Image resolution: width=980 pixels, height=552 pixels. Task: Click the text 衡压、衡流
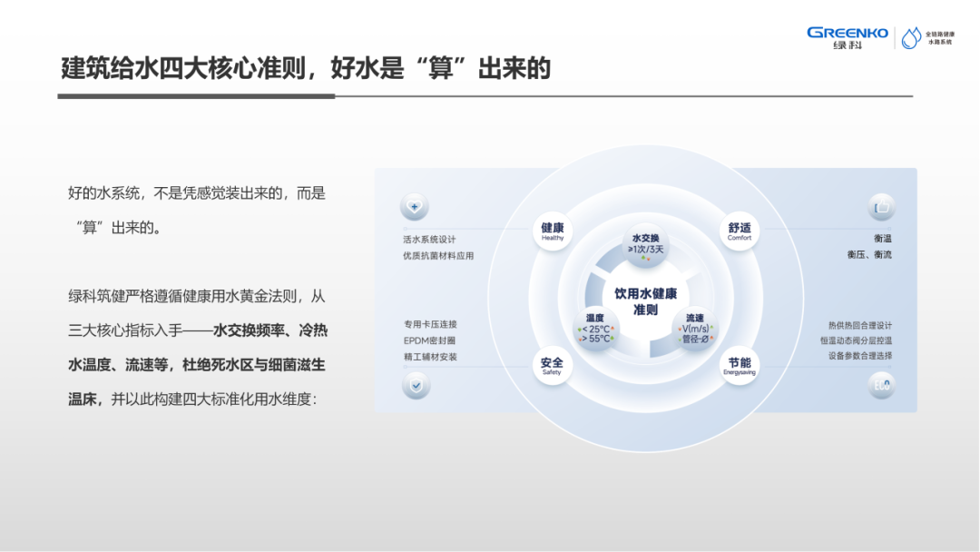coord(869,254)
